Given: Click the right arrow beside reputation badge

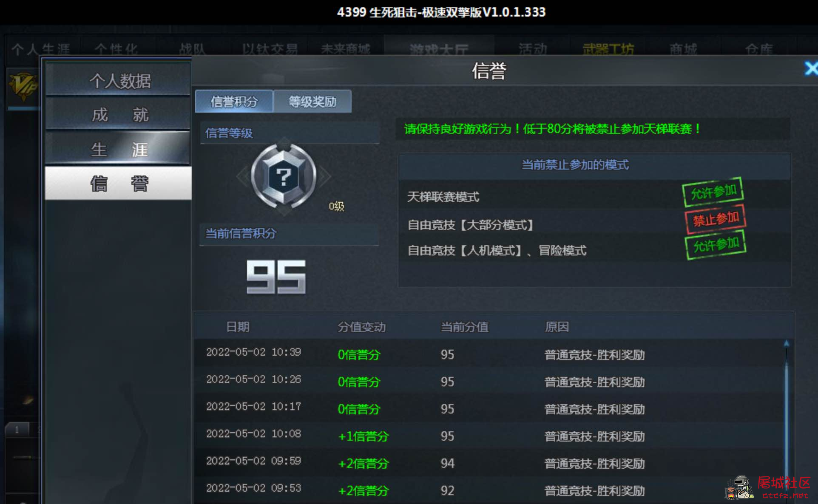Looking at the screenshot, I should click(x=325, y=176).
